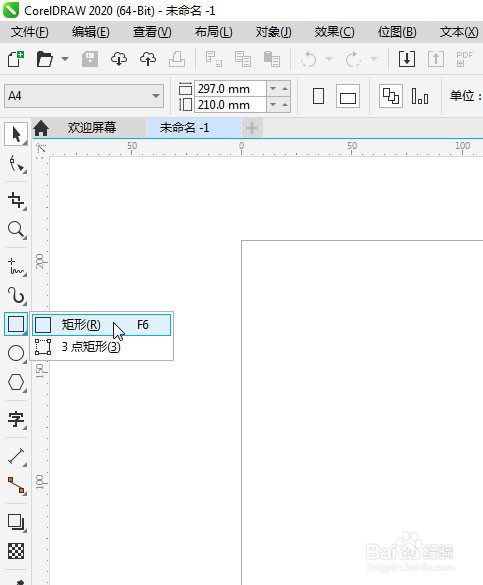This screenshot has width=483, height=585.
Task: Click the Redo arrow
Action: coord(353,59)
